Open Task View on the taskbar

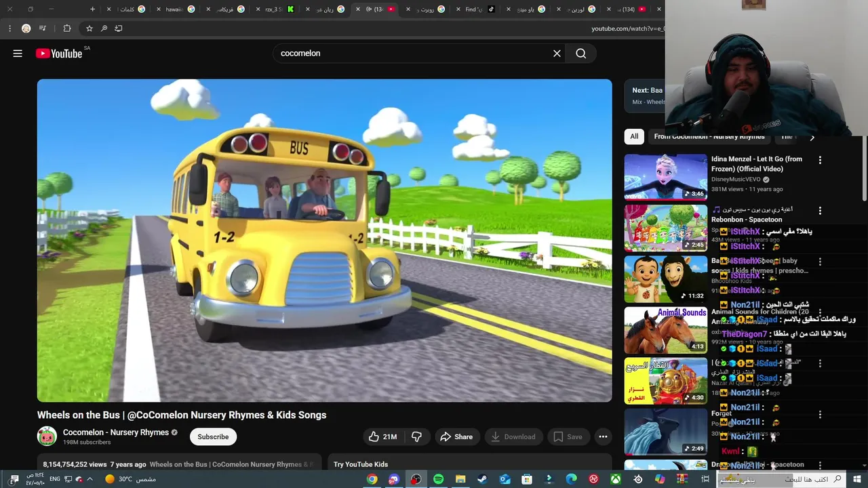[x=705, y=479]
